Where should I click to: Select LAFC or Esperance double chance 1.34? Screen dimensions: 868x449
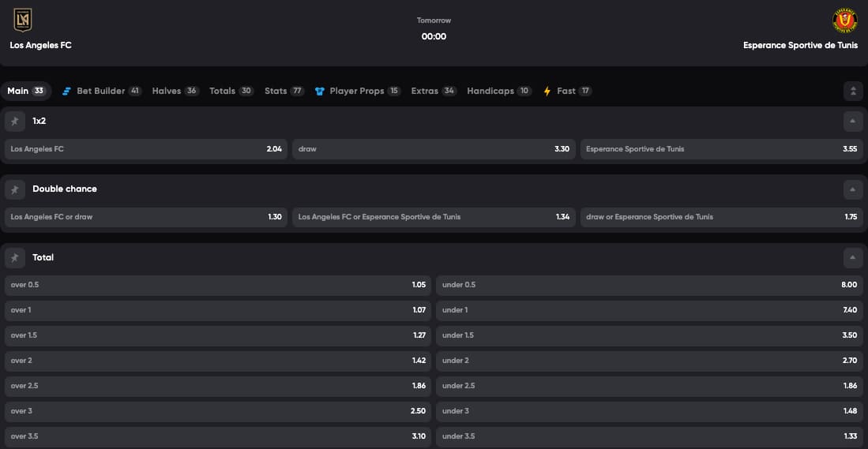(434, 217)
